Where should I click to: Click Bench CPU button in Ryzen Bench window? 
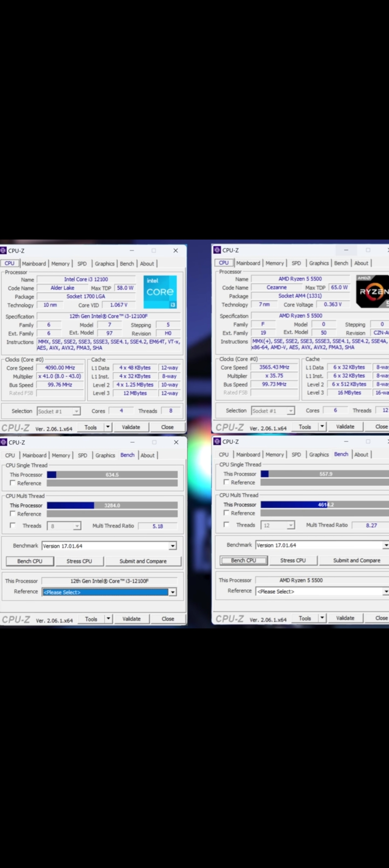tap(243, 560)
